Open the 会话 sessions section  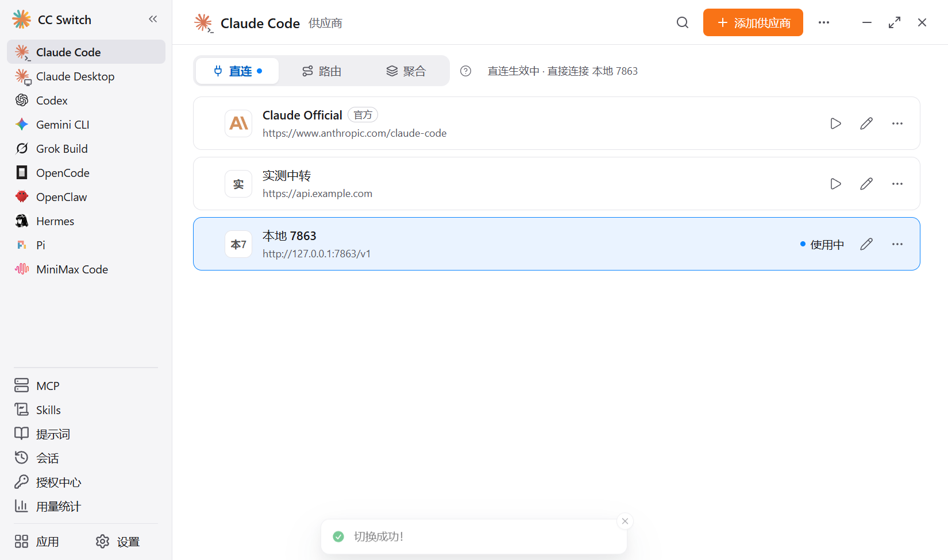click(86, 458)
